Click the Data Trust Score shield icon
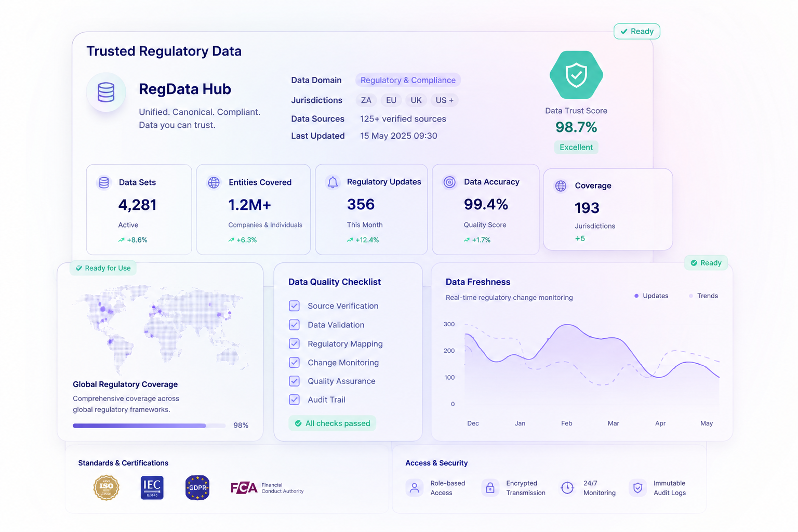 (x=576, y=75)
